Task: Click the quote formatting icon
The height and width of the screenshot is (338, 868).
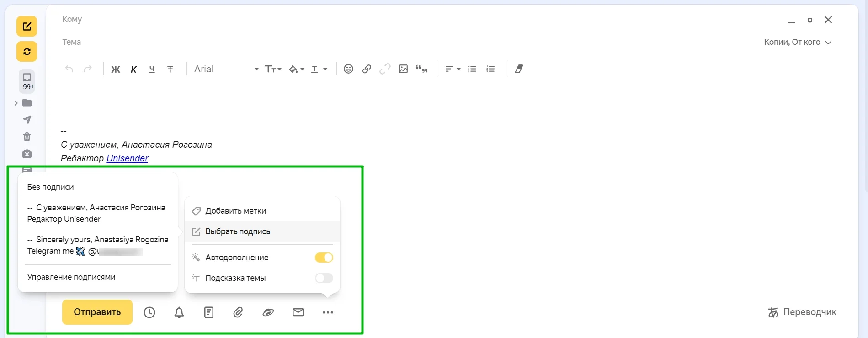Action: (422, 69)
